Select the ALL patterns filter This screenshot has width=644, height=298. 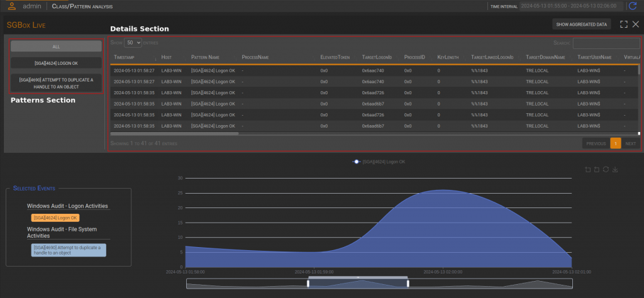56,47
